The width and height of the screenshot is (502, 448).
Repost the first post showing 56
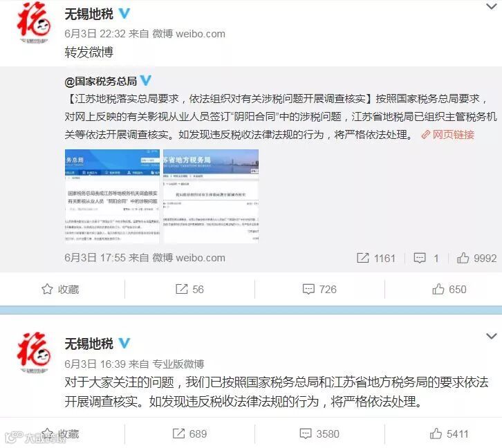[x=189, y=289]
